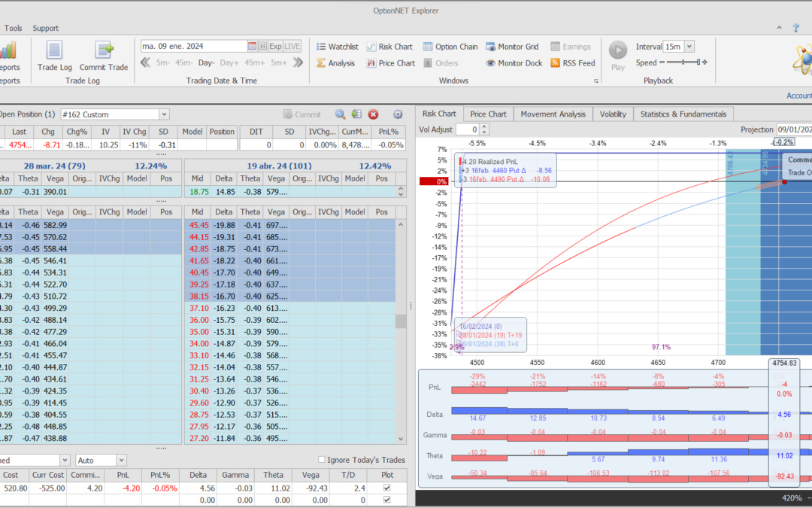Switch to the Price Chart tab
Viewport: 812px width, 508px height.
pyautogui.click(x=488, y=114)
